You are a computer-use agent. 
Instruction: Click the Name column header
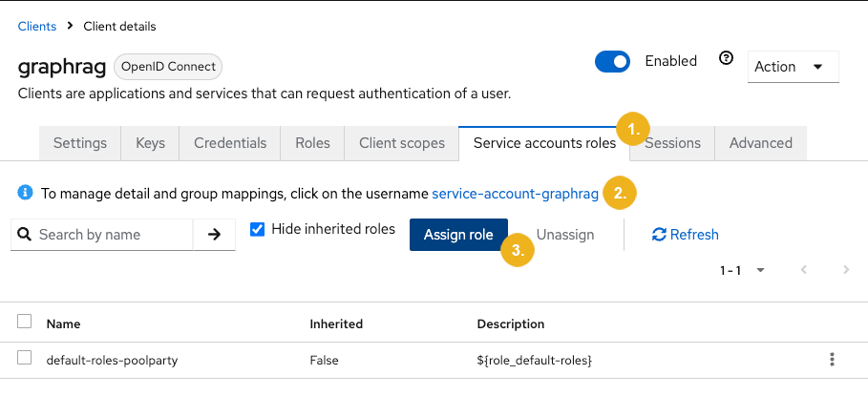coord(63,324)
